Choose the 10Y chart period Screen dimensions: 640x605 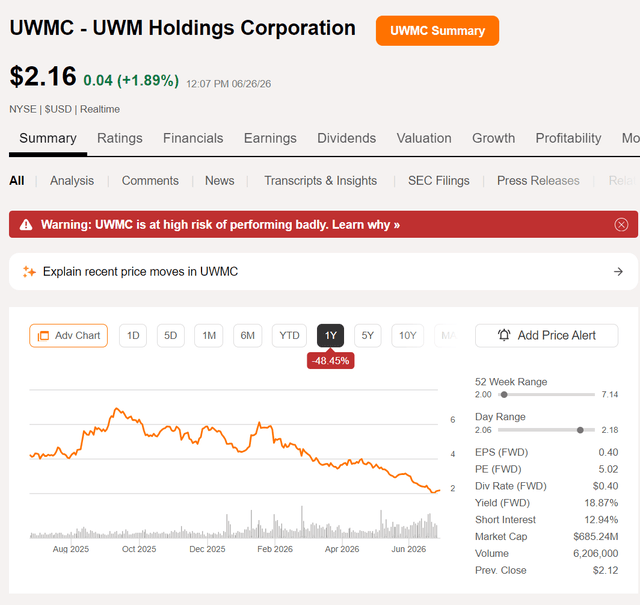coord(407,336)
